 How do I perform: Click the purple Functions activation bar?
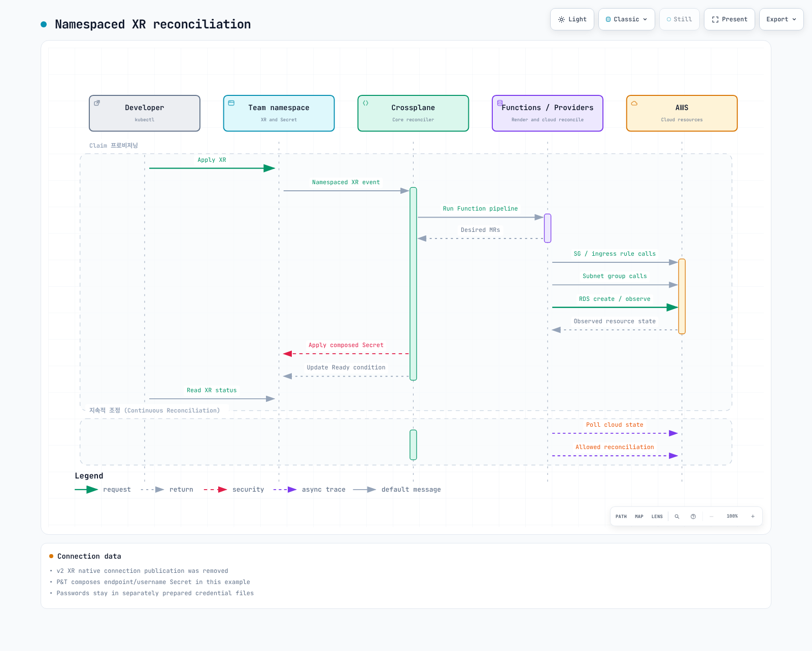pos(548,228)
